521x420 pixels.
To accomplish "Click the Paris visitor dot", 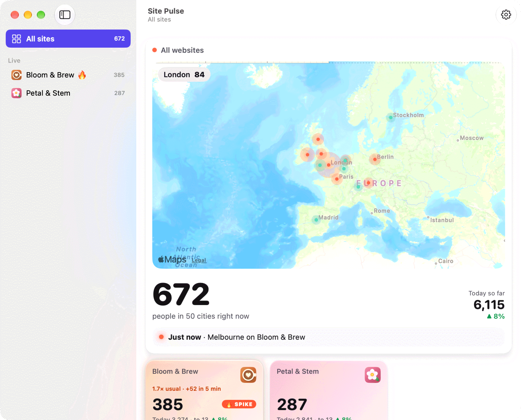I will pyautogui.click(x=337, y=179).
